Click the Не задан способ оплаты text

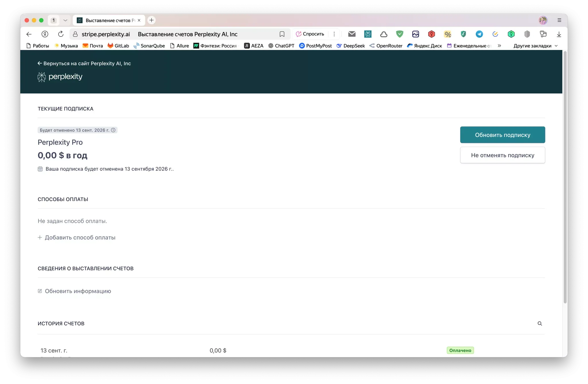(x=72, y=221)
